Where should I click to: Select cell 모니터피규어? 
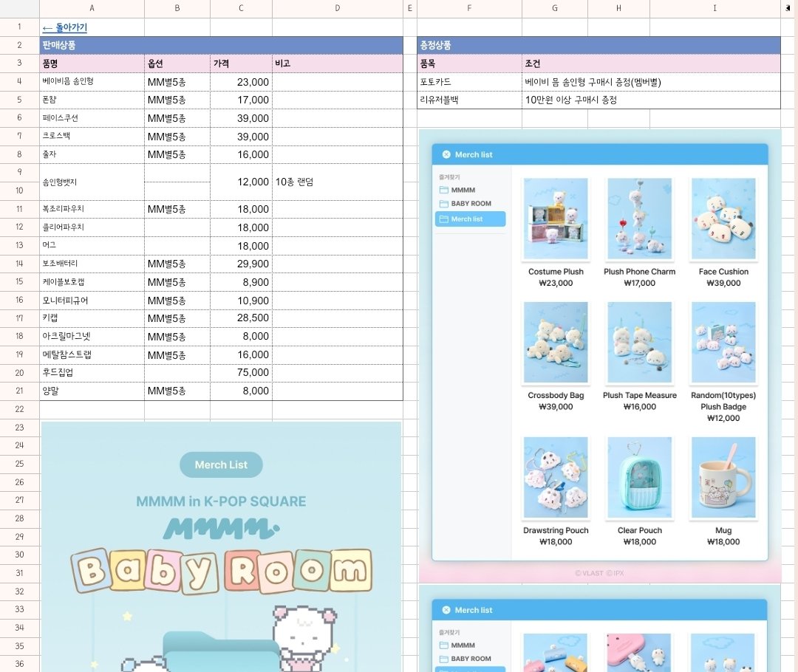coord(92,300)
